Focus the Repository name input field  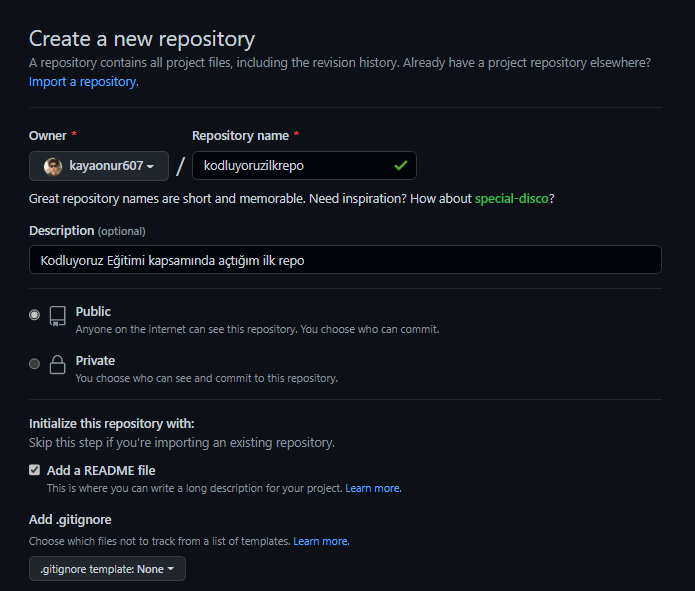305,166
